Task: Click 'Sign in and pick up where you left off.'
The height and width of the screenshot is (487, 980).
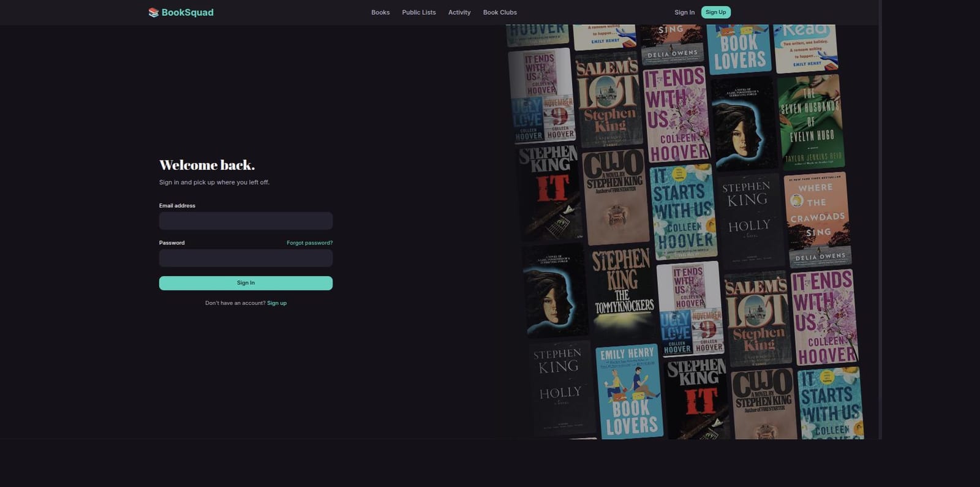Action: pyautogui.click(x=214, y=183)
